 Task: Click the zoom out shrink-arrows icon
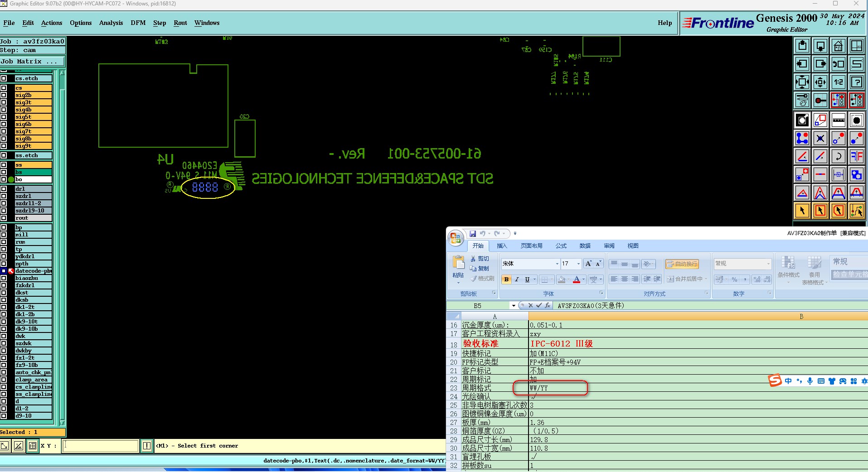click(820, 82)
